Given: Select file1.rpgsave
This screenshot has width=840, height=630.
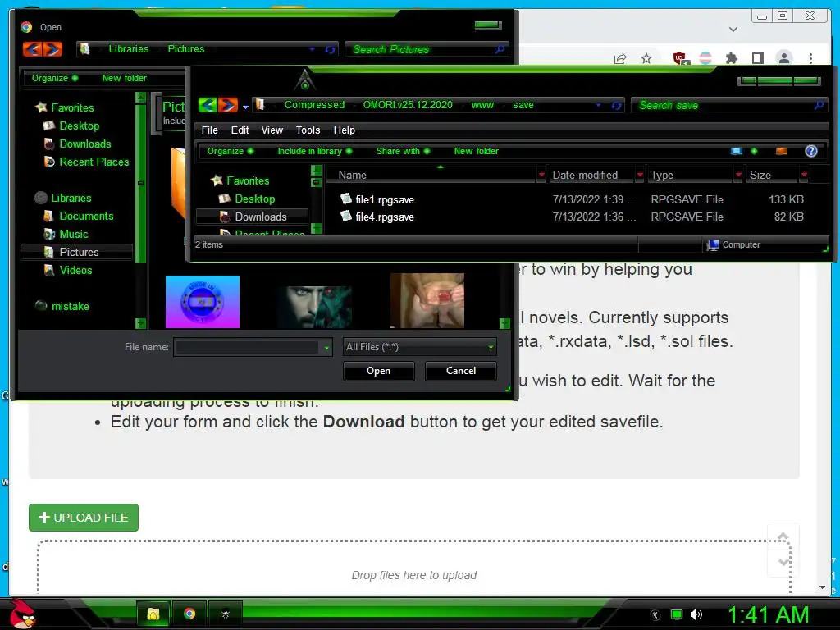Looking at the screenshot, I should [385, 200].
